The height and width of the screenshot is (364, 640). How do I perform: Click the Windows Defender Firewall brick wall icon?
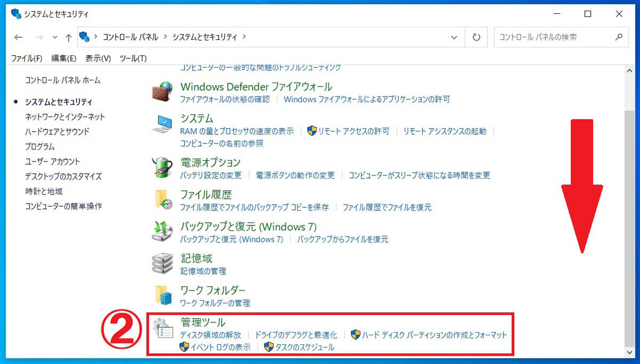[x=162, y=92]
